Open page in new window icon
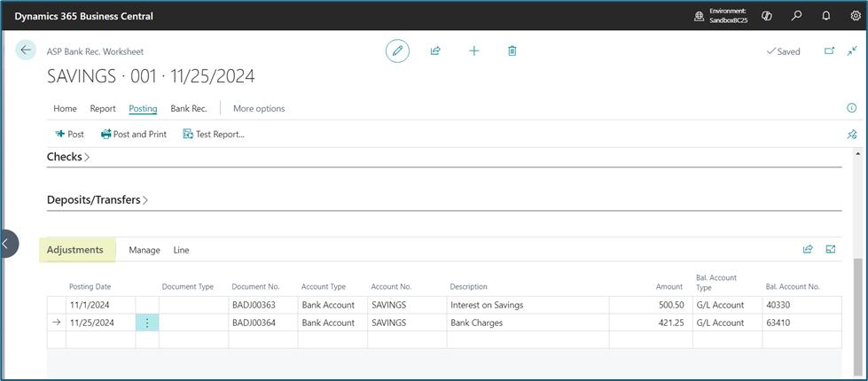868x381 pixels. tap(829, 51)
